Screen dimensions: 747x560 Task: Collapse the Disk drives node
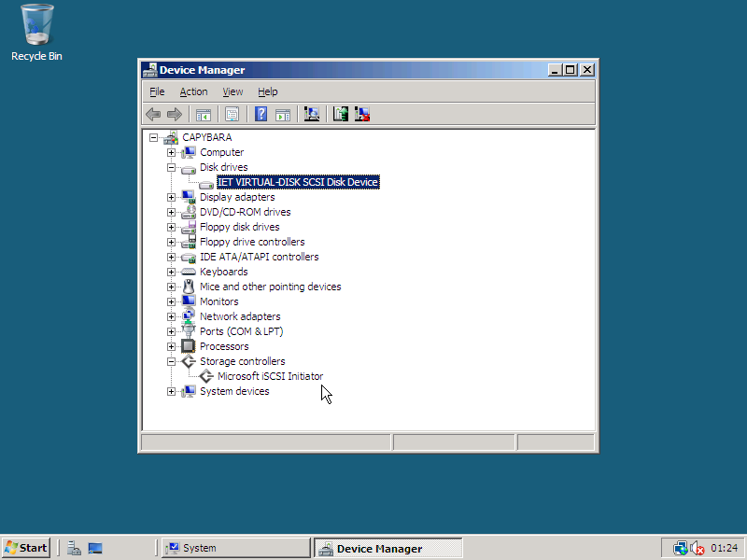(172, 167)
